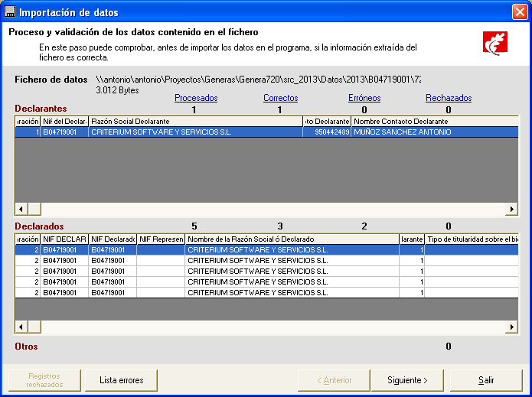Click the 3.012 Bytes file size text

point(117,90)
